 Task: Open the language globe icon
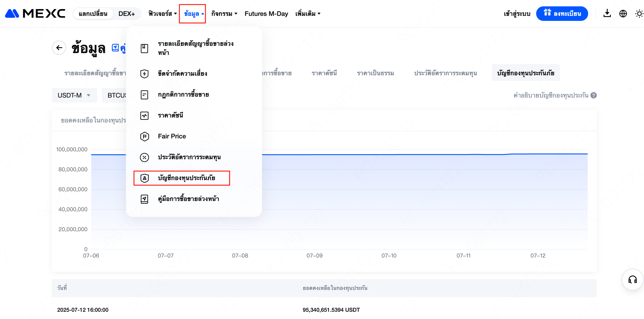click(623, 13)
